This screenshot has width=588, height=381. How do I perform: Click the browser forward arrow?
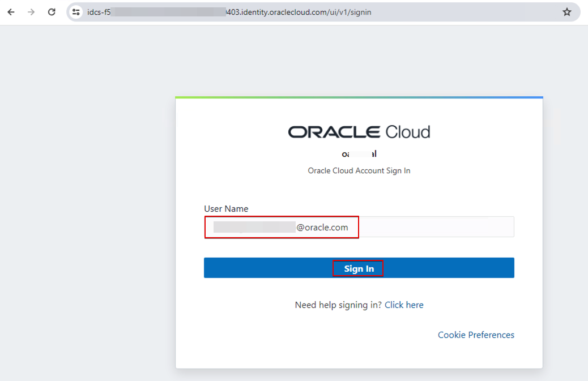pos(31,12)
